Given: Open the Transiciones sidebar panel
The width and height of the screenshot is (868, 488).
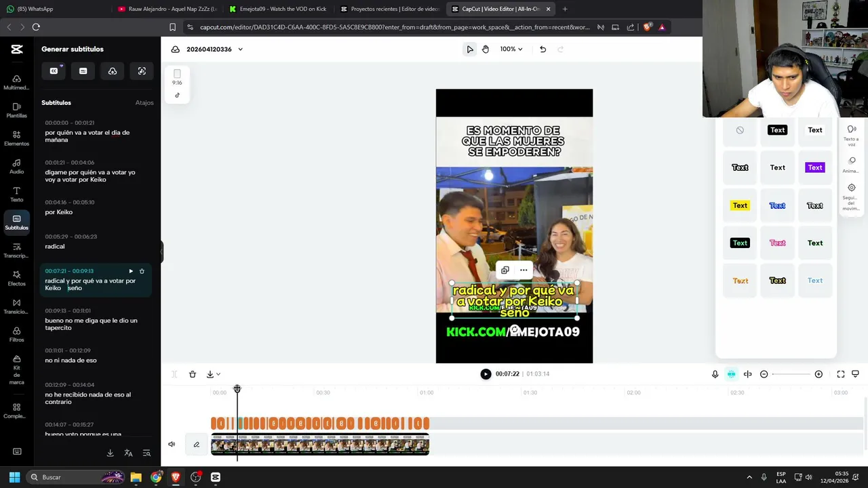Looking at the screenshot, I should click(16, 307).
